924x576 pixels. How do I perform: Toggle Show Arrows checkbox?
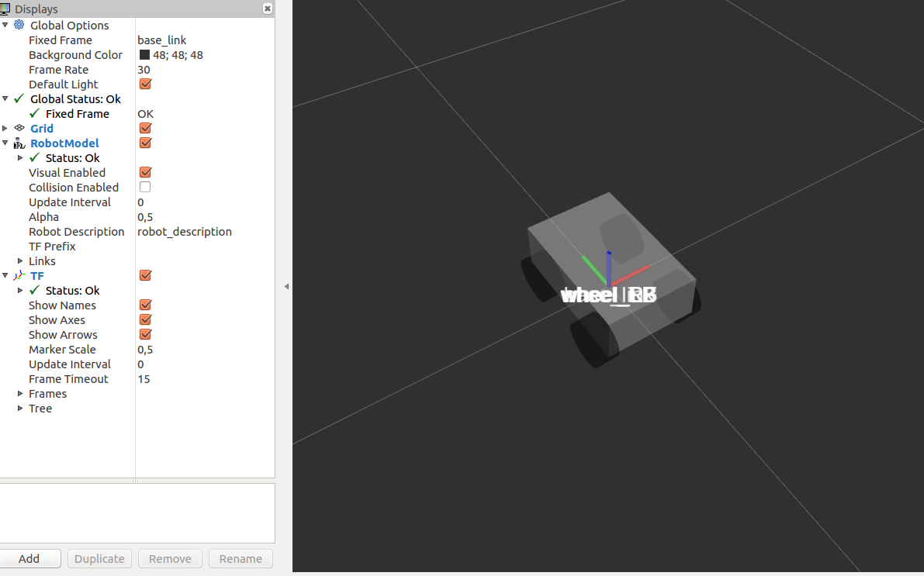145,334
